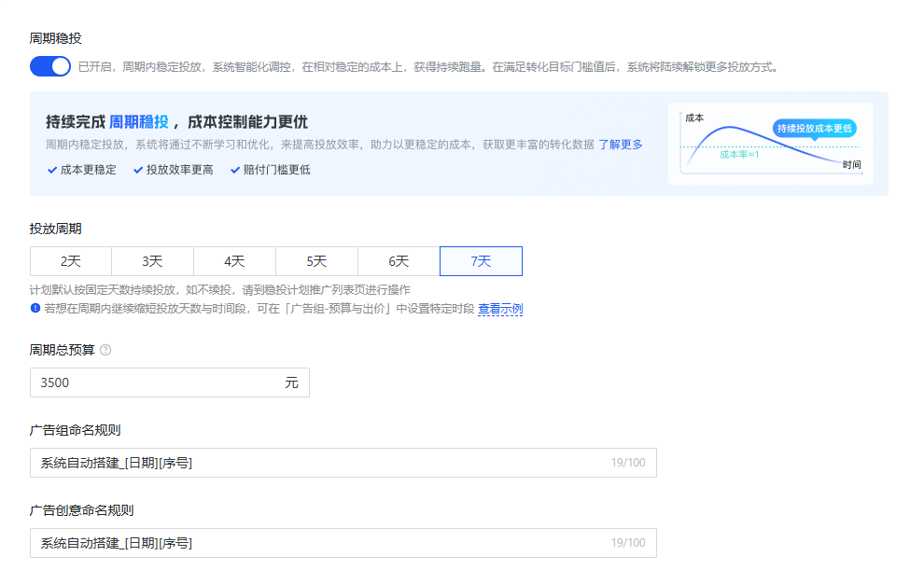Select the 3天 delivery period option

(x=152, y=261)
